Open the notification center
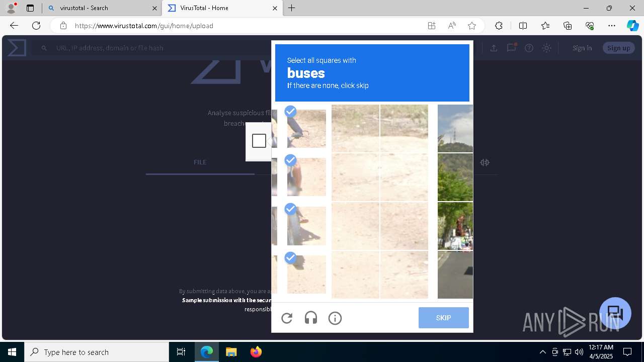 (x=627, y=352)
